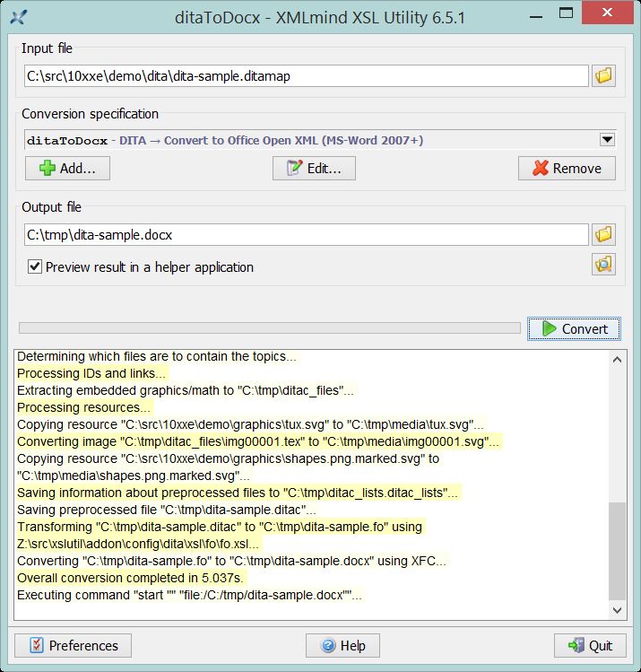This screenshot has height=672, width=641.
Task: Click the log scrollbar down arrow
Action: tap(617, 610)
